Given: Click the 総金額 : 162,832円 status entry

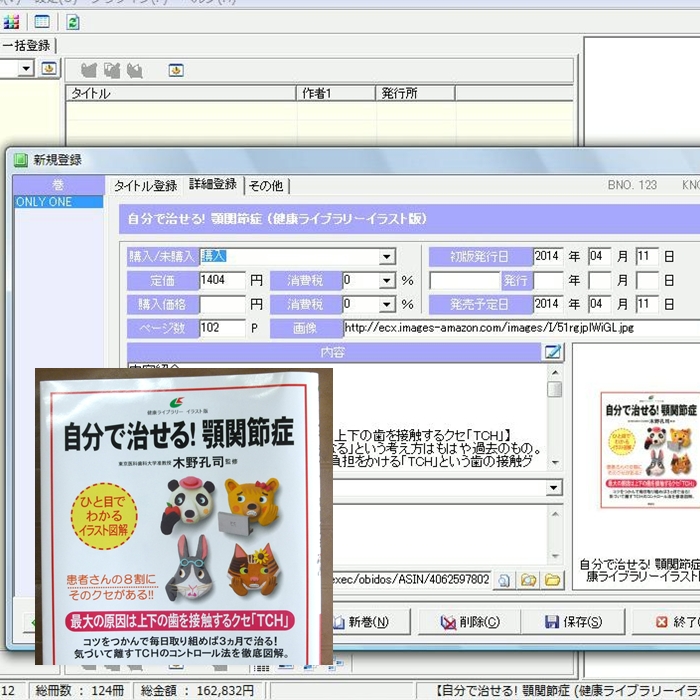Looking at the screenshot, I should pos(197,691).
